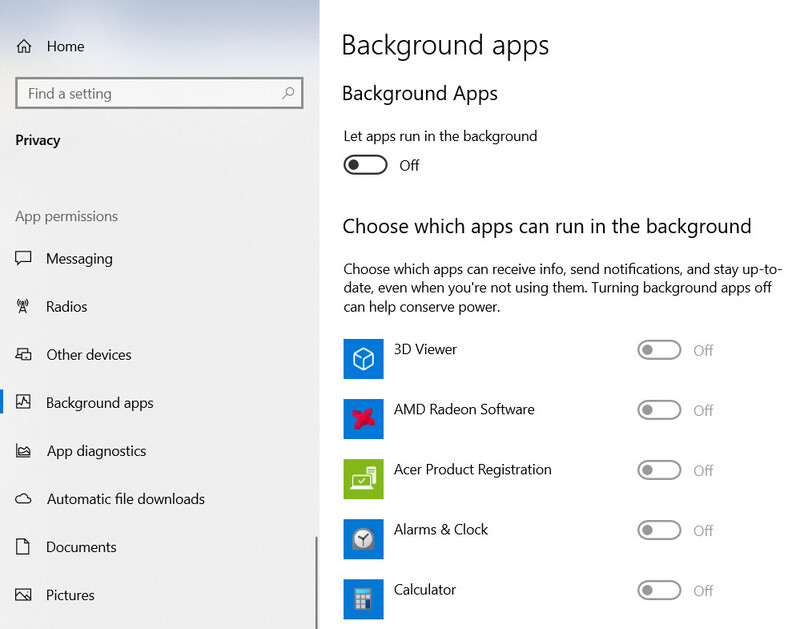
Task: Click the AMD Radeon Software label
Action: point(464,409)
